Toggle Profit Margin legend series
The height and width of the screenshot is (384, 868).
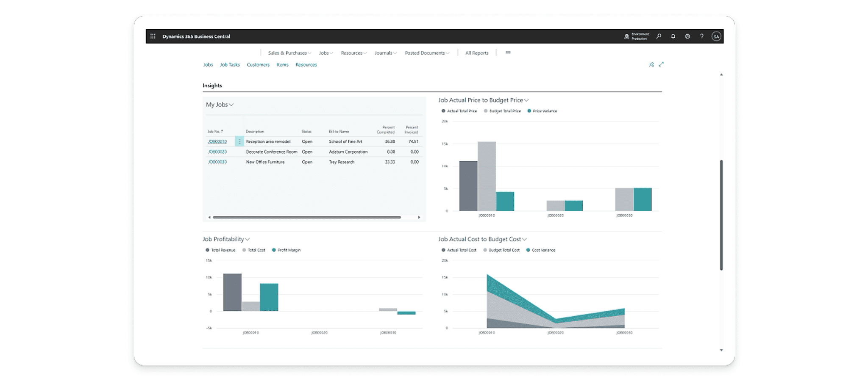[286, 250]
